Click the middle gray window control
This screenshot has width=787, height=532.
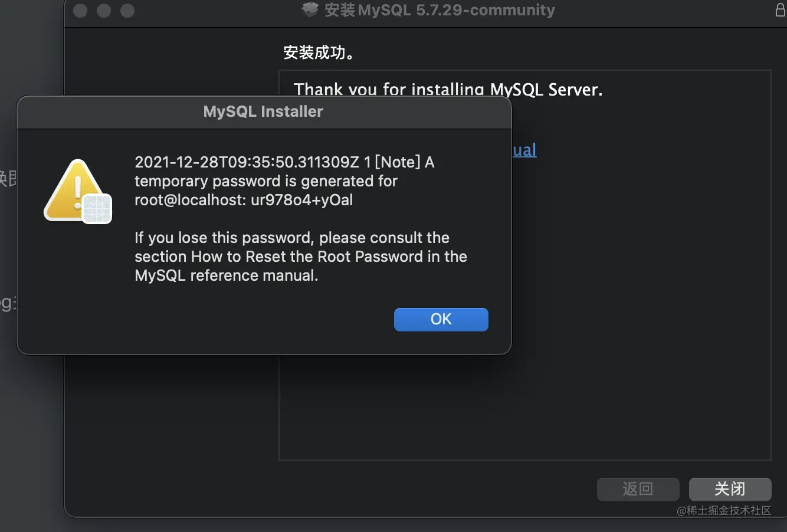(x=104, y=11)
